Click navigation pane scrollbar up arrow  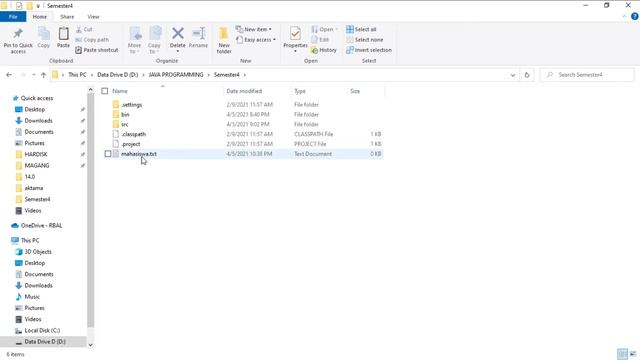tap(90, 89)
